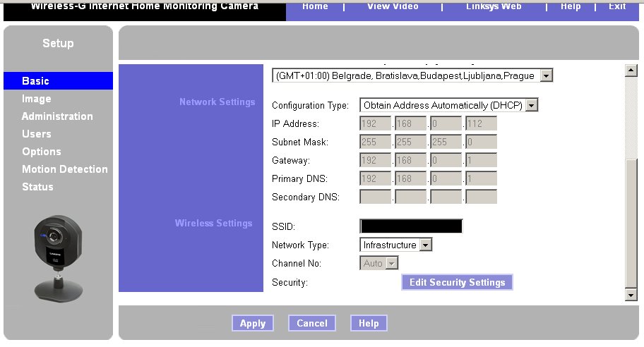Click the Home link in top bar
The width and height of the screenshot is (644, 347).
[315, 6]
